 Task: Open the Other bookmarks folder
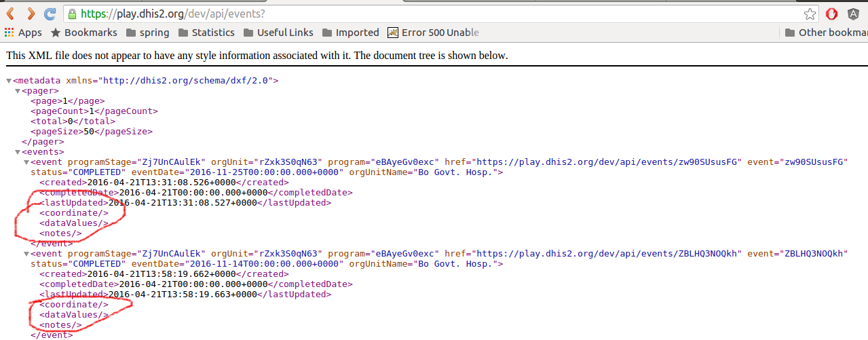tap(826, 33)
